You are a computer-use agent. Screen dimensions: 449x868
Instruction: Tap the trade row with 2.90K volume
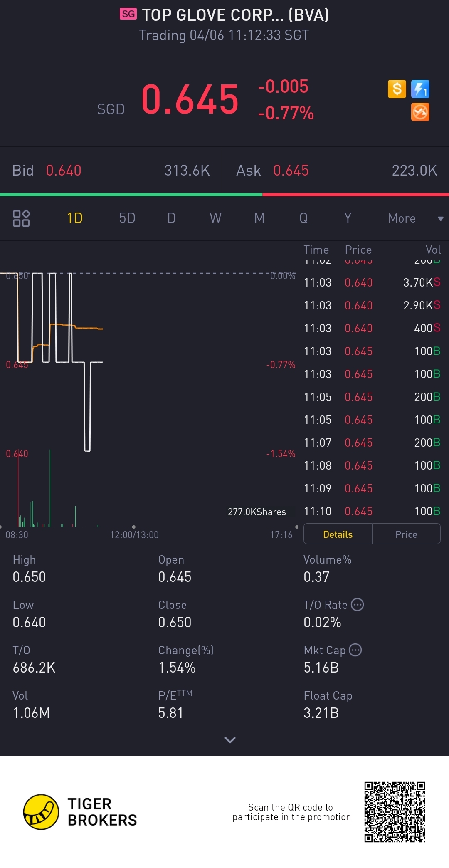pyautogui.click(x=372, y=305)
